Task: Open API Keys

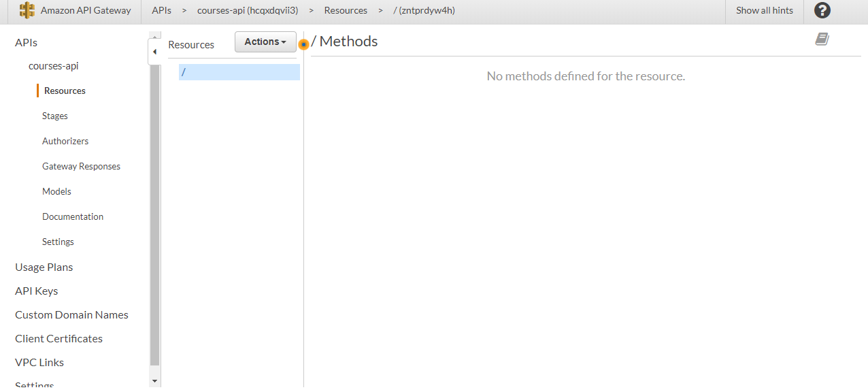Action: click(37, 291)
